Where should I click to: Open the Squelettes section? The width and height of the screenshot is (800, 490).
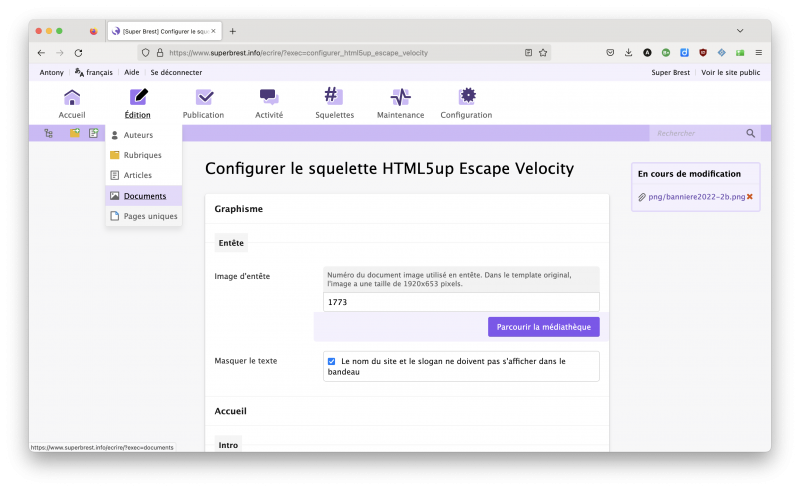(x=334, y=104)
